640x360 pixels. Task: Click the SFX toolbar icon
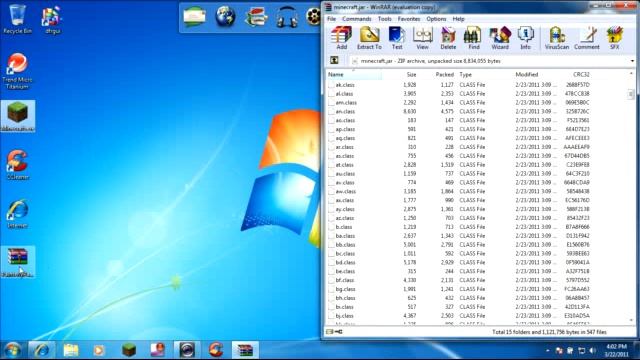pyautogui.click(x=615, y=38)
